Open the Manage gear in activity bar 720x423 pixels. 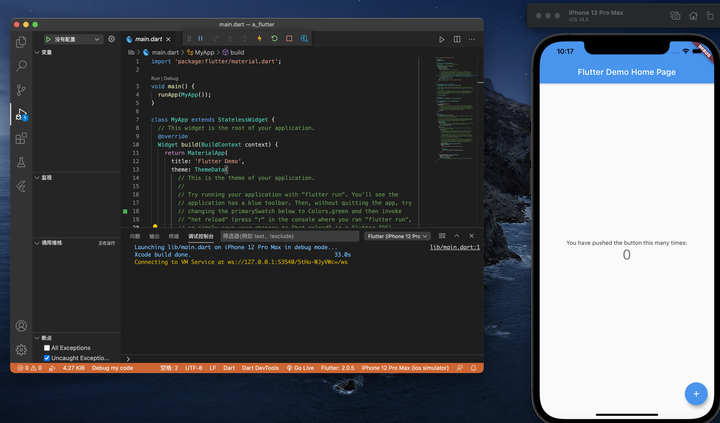21,350
